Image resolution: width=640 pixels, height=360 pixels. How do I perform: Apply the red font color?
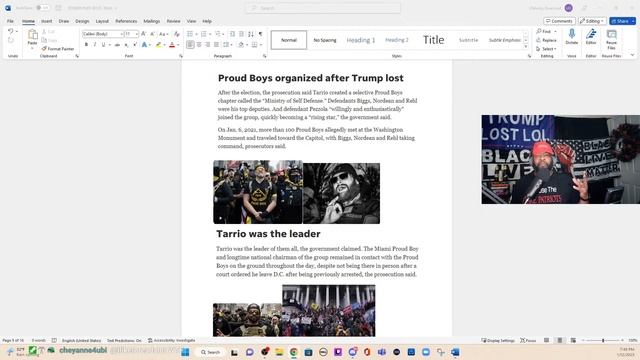tap(172, 44)
